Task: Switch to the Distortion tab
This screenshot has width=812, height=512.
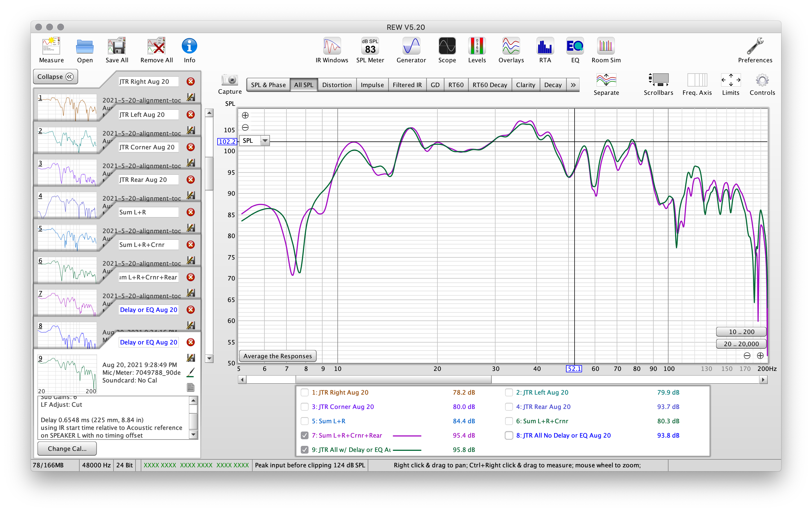Action: [337, 85]
